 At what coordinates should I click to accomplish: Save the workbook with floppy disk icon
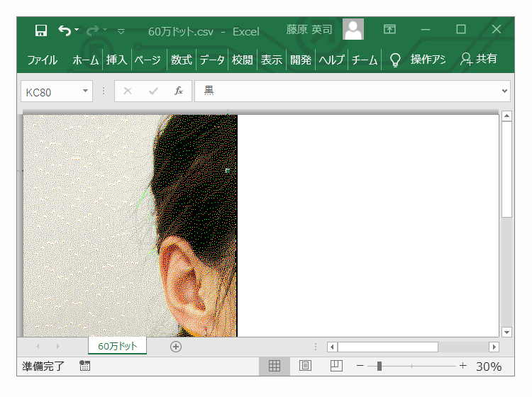point(41,31)
